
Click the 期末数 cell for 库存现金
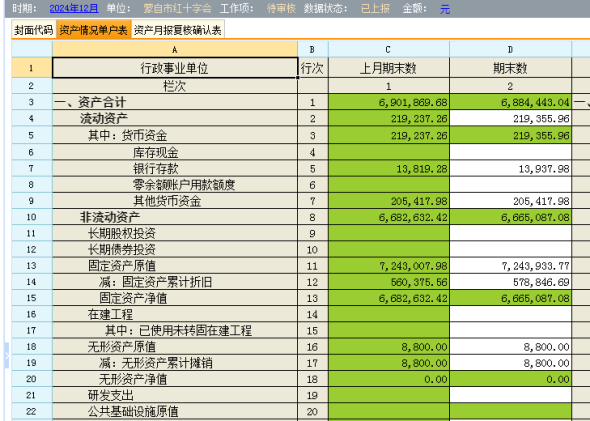coord(510,152)
